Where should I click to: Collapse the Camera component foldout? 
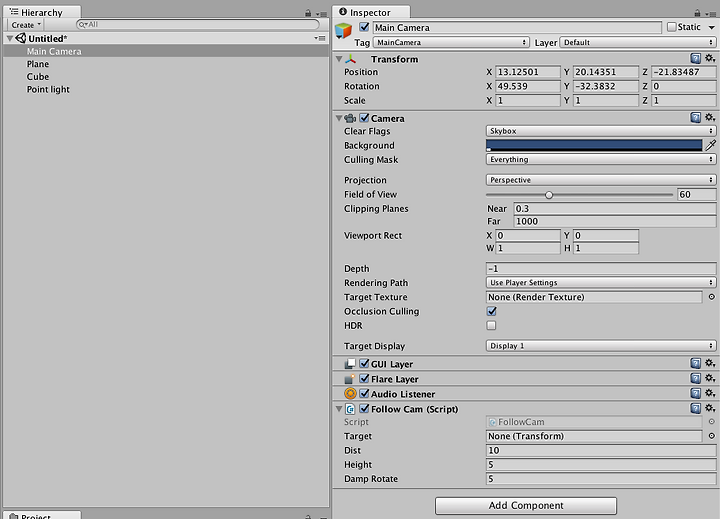(x=339, y=118)
